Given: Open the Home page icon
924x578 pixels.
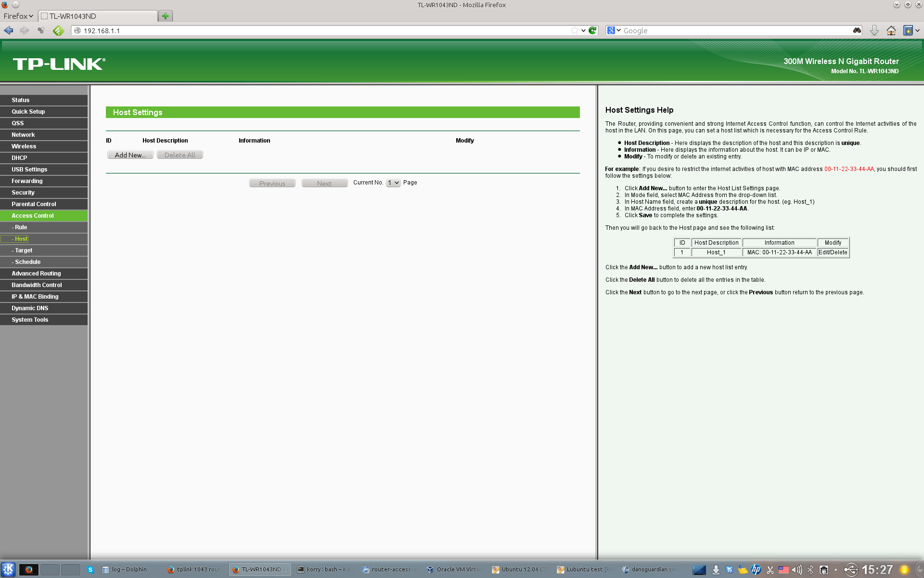Looking at the screenshot, I should tap(891, 30).
